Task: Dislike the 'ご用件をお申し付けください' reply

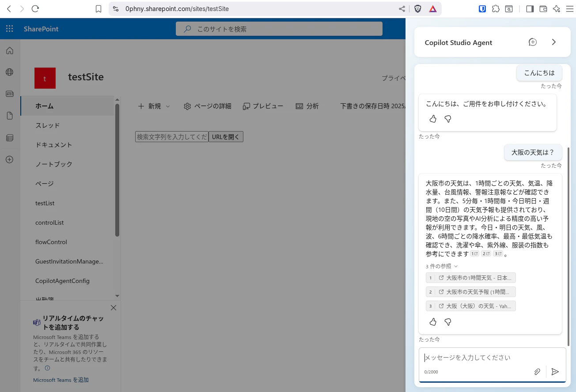Action: coord(448,119)
